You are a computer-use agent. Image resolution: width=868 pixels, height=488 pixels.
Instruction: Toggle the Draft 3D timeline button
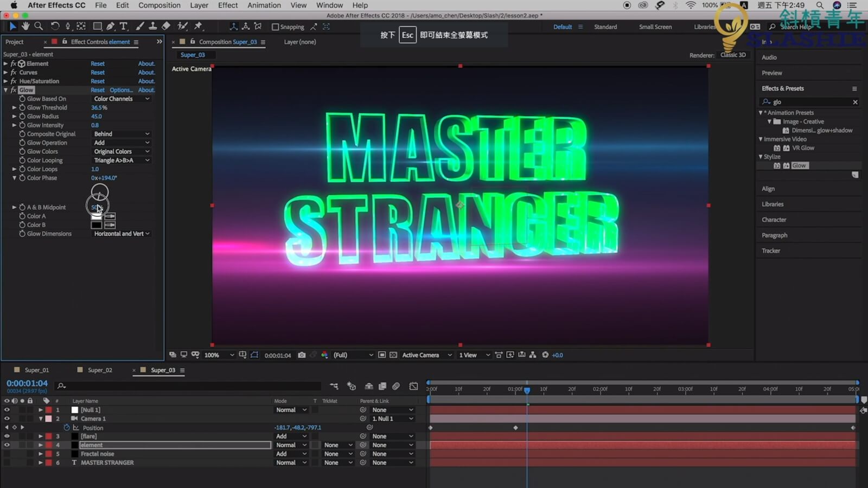click(x=352, y=386)
